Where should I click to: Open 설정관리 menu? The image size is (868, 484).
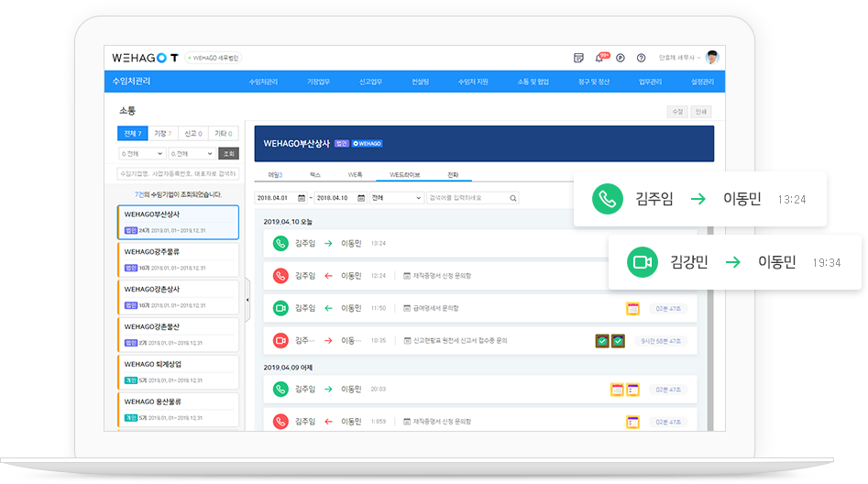pos(702,82)
